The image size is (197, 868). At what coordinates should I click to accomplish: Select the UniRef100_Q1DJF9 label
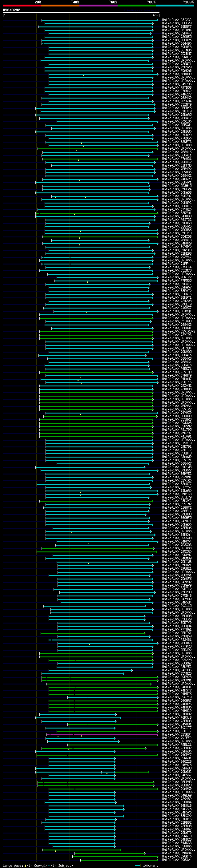[177, 111]
